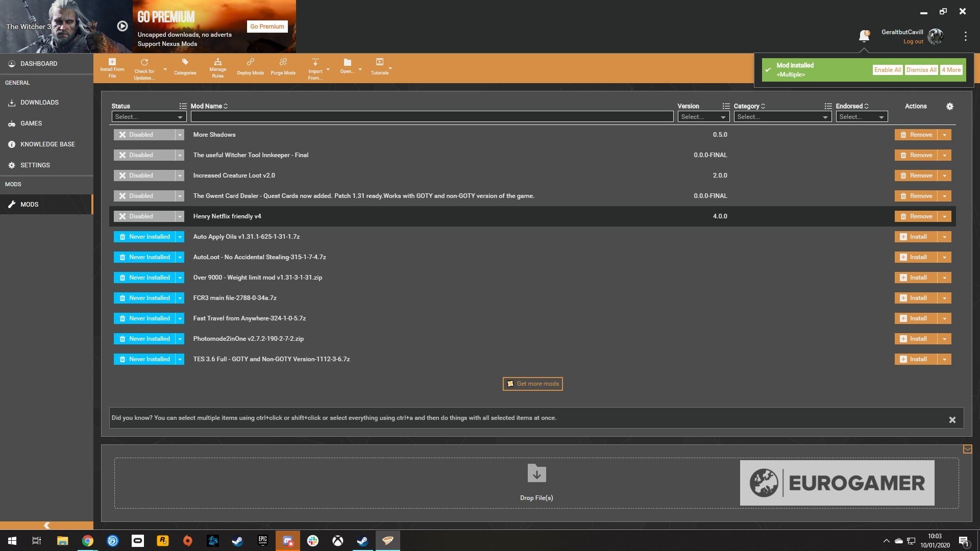Click Never Installed status for Auto Apply Oils
980x551 pixels.
coord(144,237)
